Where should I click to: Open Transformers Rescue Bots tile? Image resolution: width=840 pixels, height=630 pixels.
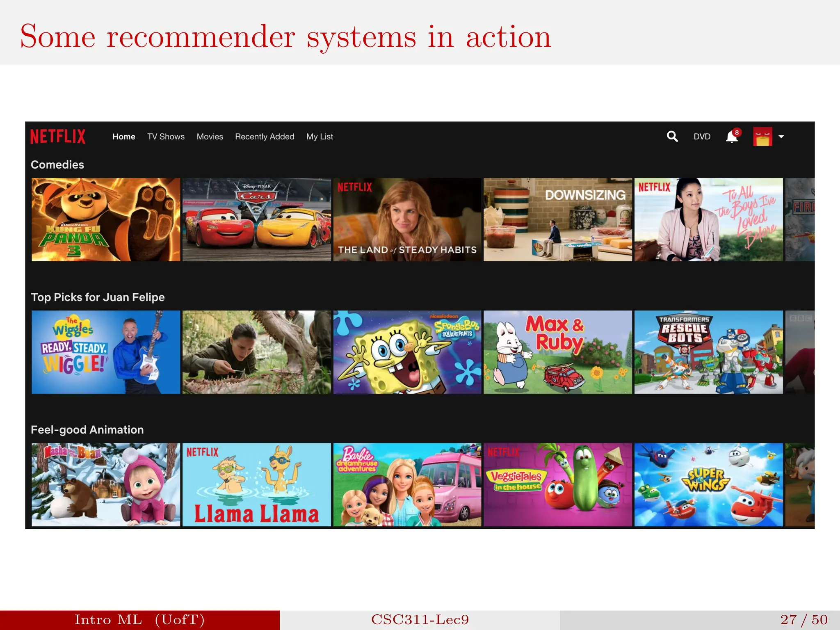(x=708, y=352)
